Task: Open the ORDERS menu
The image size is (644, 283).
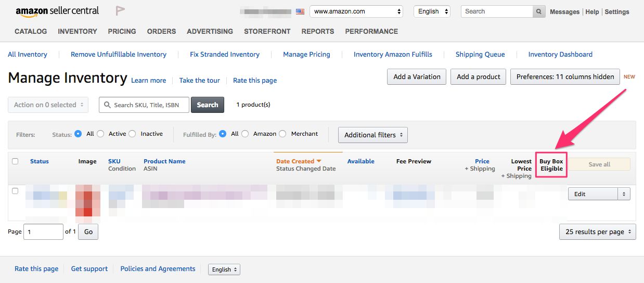Action: 161,31
